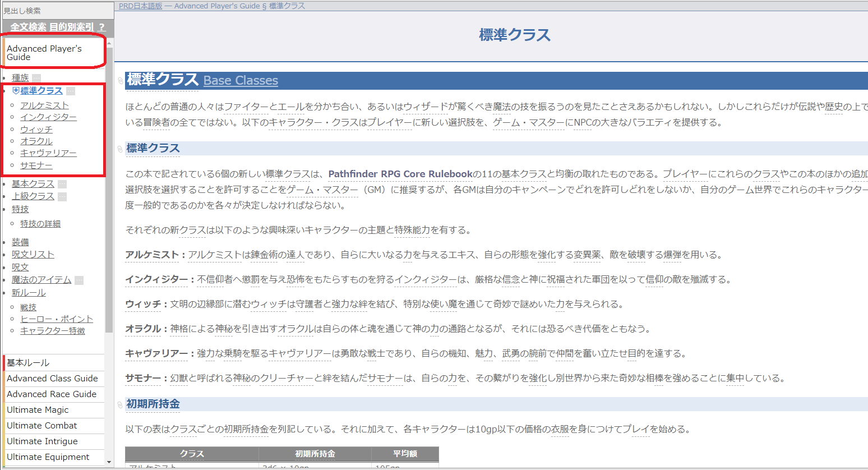The height and width of the screenshot is (470, 868).
Task: Click the anchor link icon beside 初期所持金 heading
Action: (x=120, y=404)
